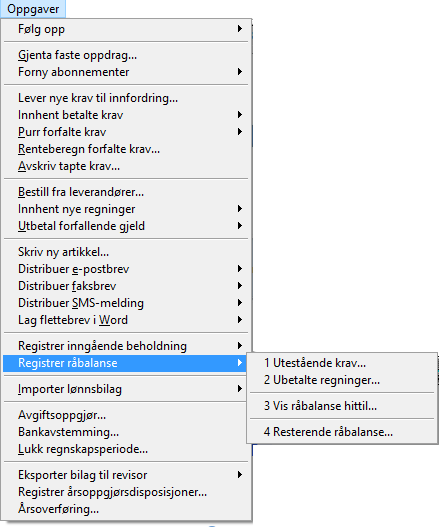
Task: Select Gjenta faste oppdrag
Action: click(x=126, y=55)
